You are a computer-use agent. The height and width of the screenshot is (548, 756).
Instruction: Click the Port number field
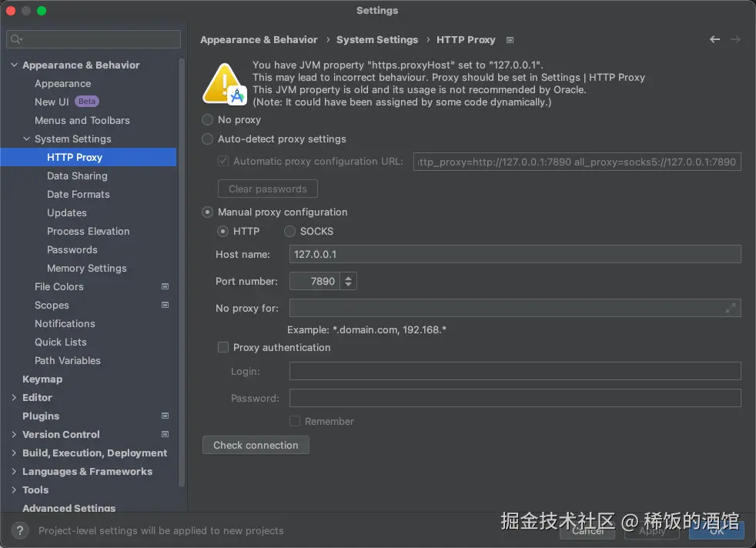pos(315,281)
